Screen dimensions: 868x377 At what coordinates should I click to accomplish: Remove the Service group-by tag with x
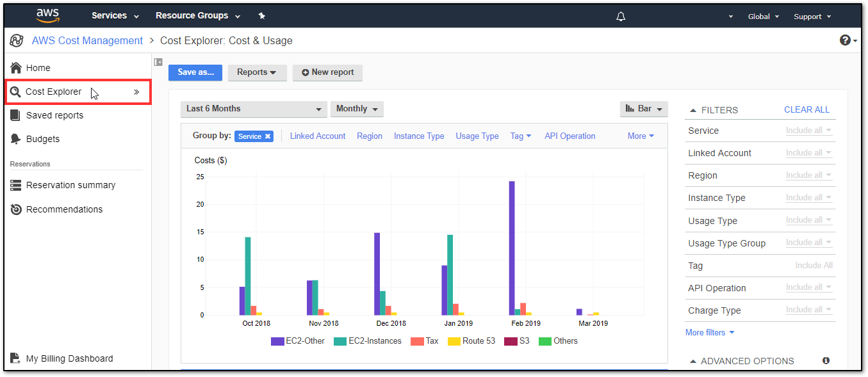268,136
